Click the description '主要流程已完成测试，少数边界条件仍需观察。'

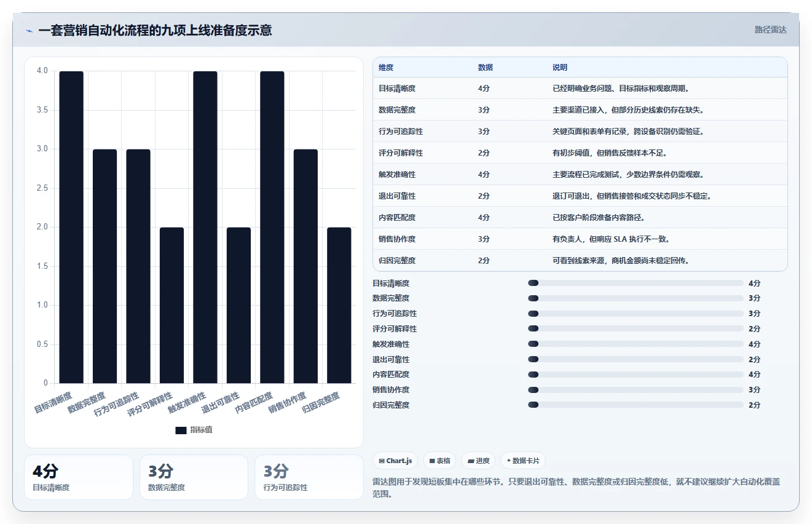pyautogui.click(x=631, y=175)
